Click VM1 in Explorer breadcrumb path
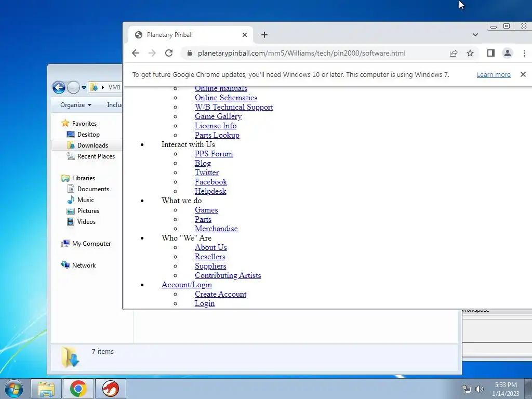Screen dimensions: 532x399 tap(114, 87)
